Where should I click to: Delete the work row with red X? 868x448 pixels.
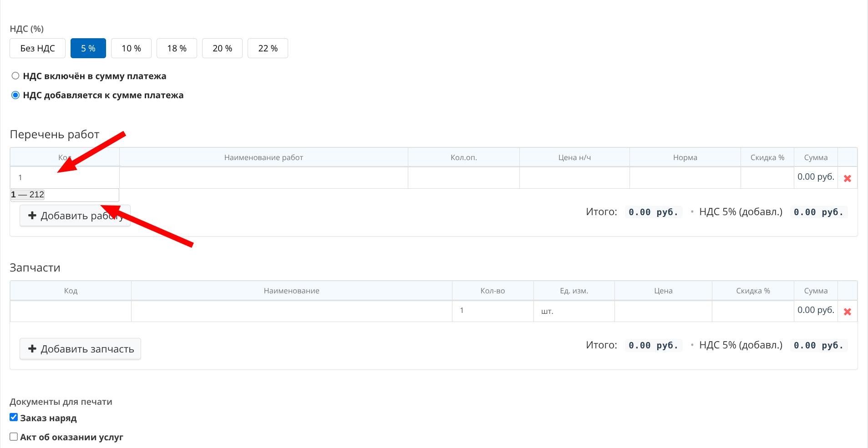pyautogui.click(x=847, y=178)
